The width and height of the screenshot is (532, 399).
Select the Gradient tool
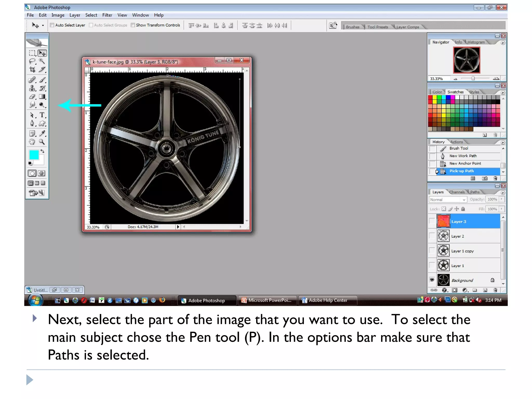42,97
